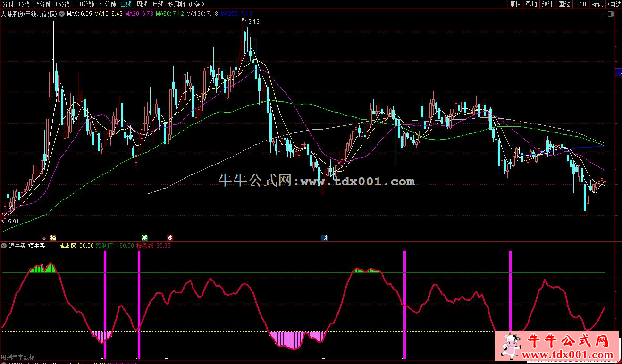Viewport: 622px width, 364px height.
Task: Open the F10 company info button
Action: (581, 4)
